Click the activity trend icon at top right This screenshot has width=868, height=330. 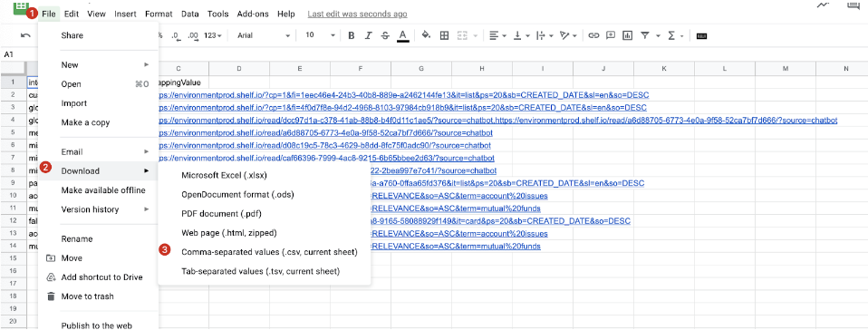824,5
